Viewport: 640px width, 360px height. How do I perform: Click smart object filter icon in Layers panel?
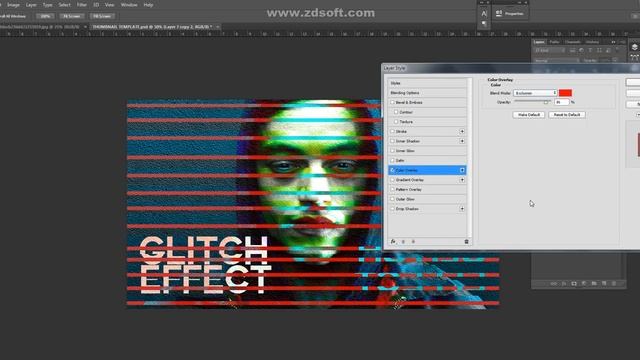click(608, 51)
